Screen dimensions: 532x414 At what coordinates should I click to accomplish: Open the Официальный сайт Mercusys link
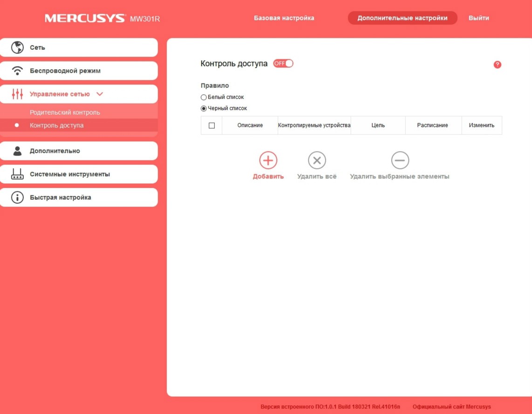[x=451, y=407]
